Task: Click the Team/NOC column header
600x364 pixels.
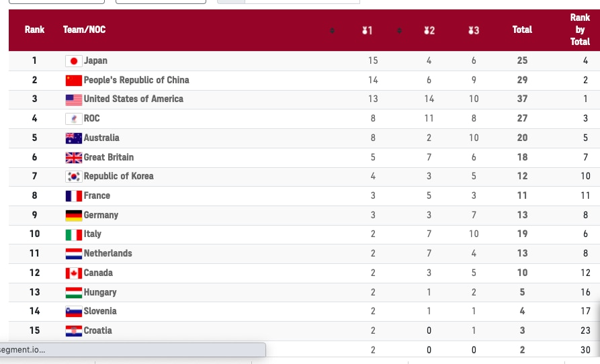Action: click(84, 30)
